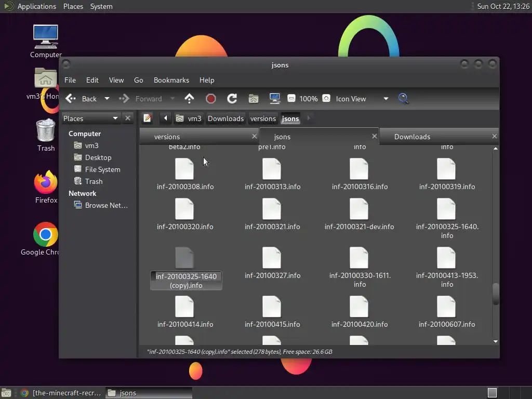532x399 pixels.
Task: Launch Google Chrome from the desktop
Action: [46, 234]
